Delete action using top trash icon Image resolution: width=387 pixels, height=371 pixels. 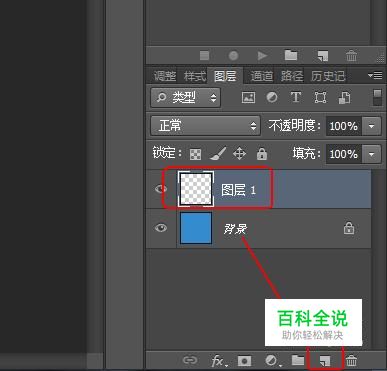[351, 55]
